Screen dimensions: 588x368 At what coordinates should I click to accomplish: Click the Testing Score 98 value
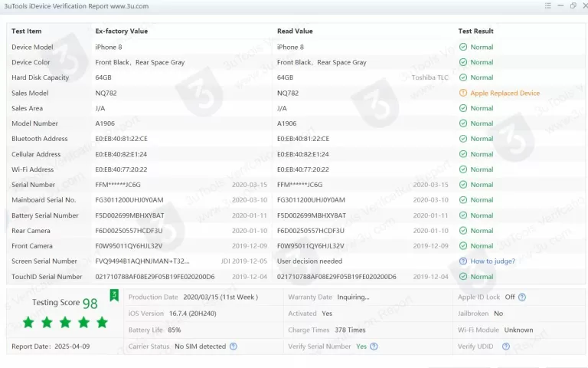point(90,304)
